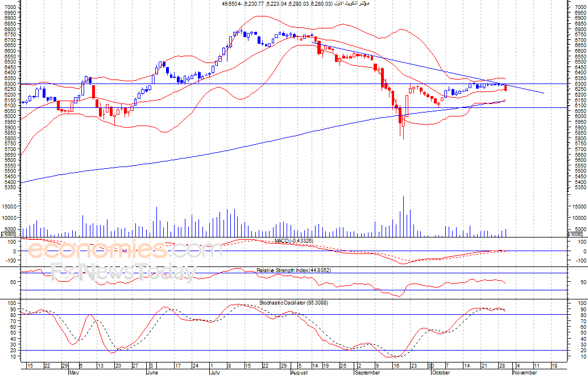This screenshot has width=588, height=375.
Task: Click the 7000 price level on left axis
Action: point(11,7)
